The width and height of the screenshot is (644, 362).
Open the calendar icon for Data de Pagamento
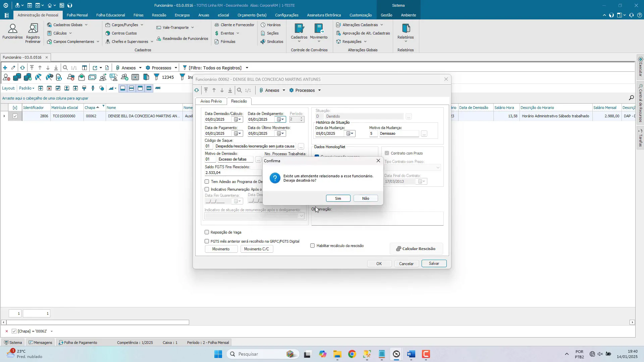pos(236,134)
